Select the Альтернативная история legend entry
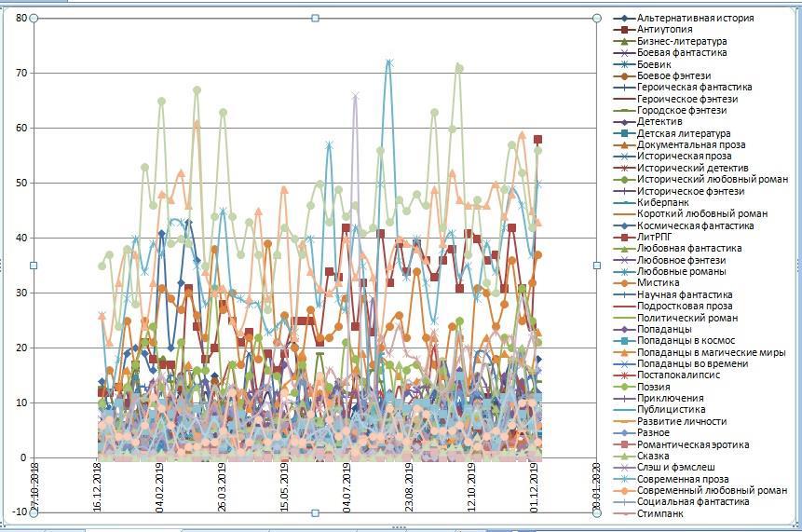Image resolution: width=802 pixels, height=532 pixels. click(695, 18)
